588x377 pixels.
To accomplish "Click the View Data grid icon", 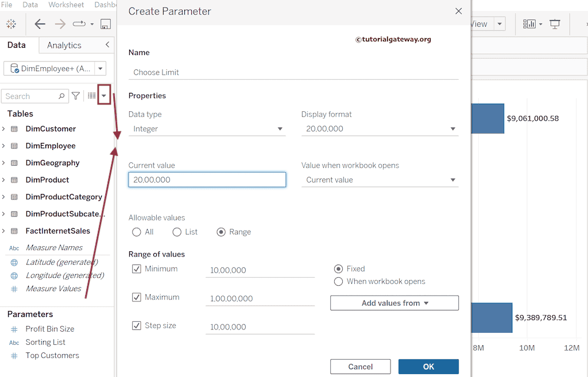I will [91, 95].
